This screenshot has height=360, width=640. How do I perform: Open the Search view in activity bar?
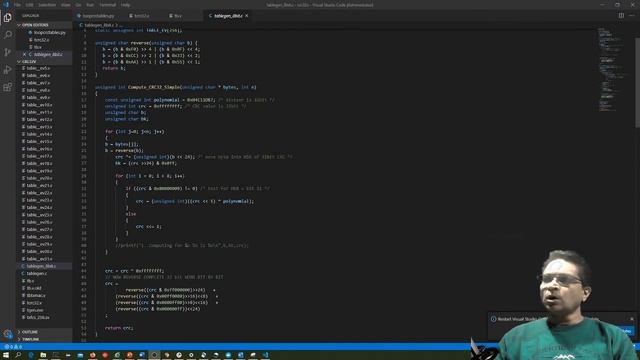click(7, 35)
